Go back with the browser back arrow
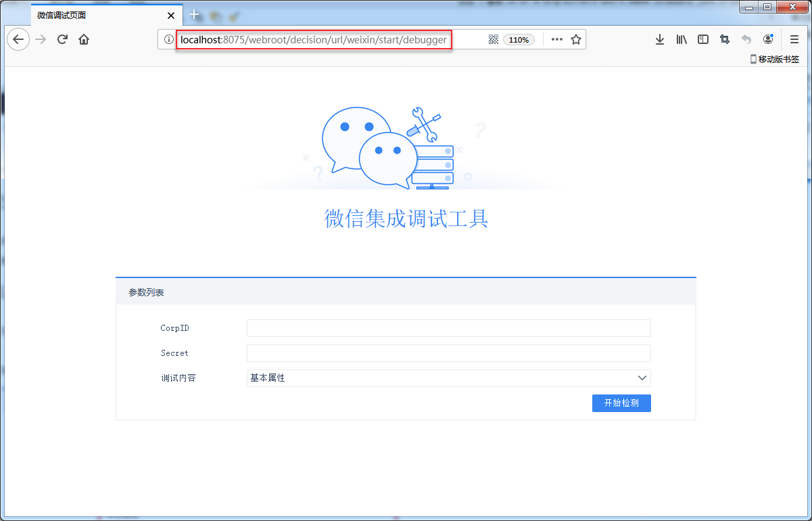The width and height of the screenshot is (812, 521). click(18, 39)
